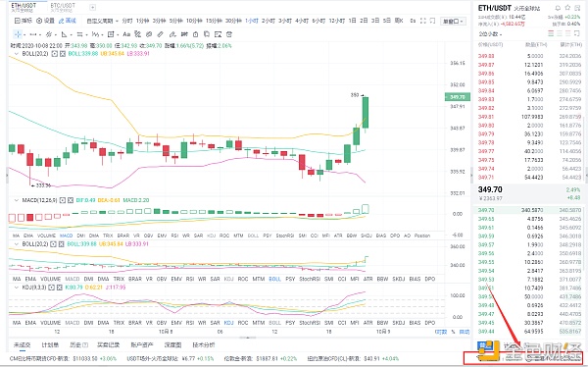Show combined buy and sell order book view
The width and height of the screenshot is (588, 367).
tap(551, 33)
